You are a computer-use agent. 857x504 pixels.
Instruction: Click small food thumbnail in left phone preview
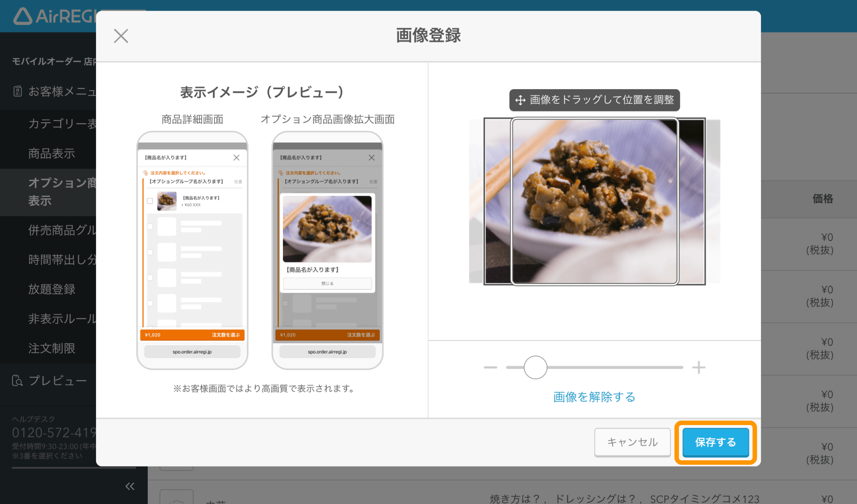click(167, 201)
